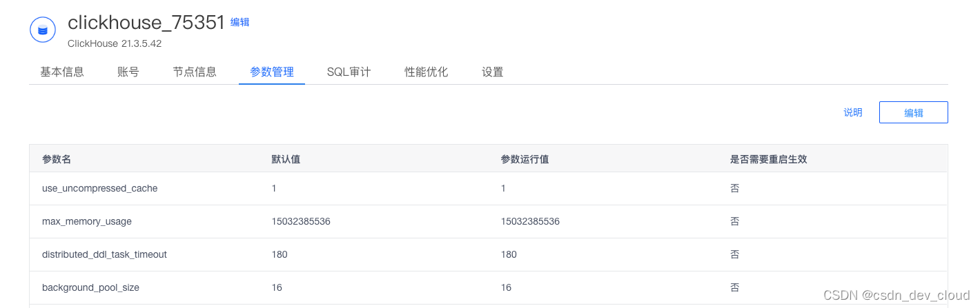Click the 参数名 column header
This screenshot has width=980, height=308.
pyautogui.click(x=57, y=158)
